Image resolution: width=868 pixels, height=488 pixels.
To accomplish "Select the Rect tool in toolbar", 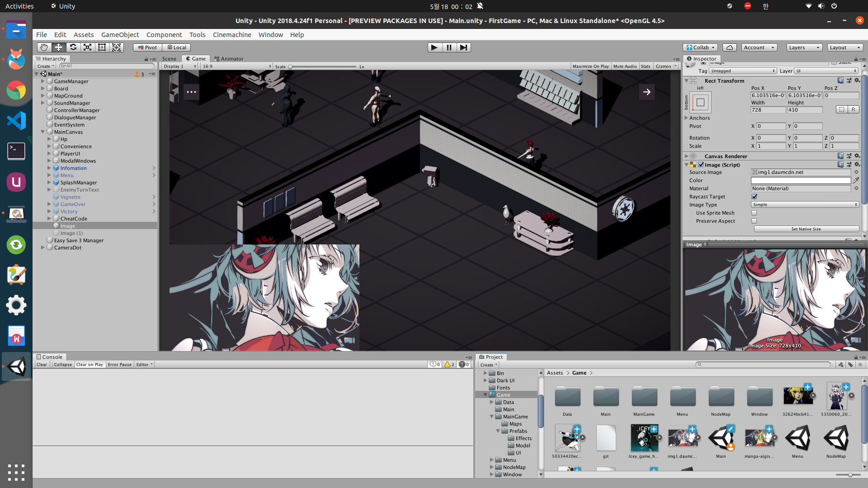I will [x=102, y=47].
